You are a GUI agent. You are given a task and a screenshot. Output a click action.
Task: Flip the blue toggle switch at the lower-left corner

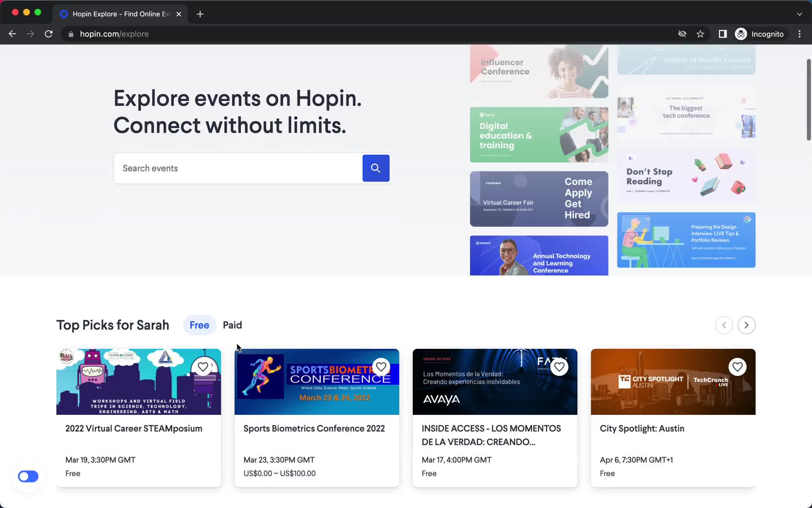pyautogui.click(x=28, y=476)
